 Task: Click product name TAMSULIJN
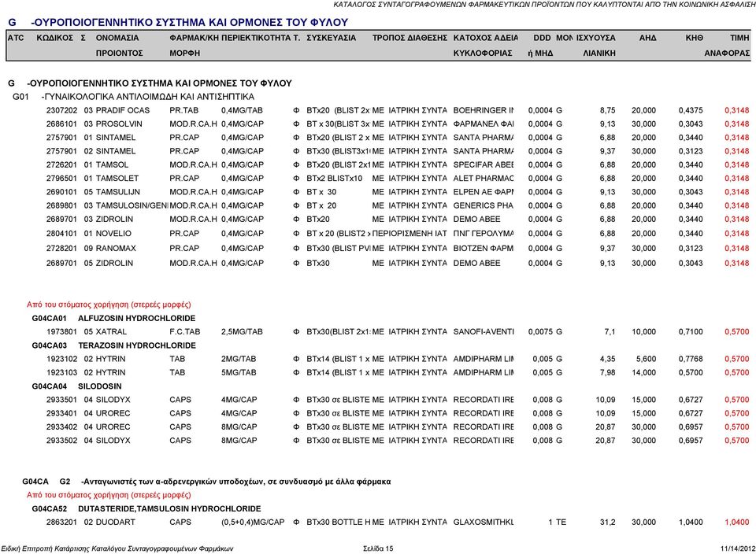[118, 192]
